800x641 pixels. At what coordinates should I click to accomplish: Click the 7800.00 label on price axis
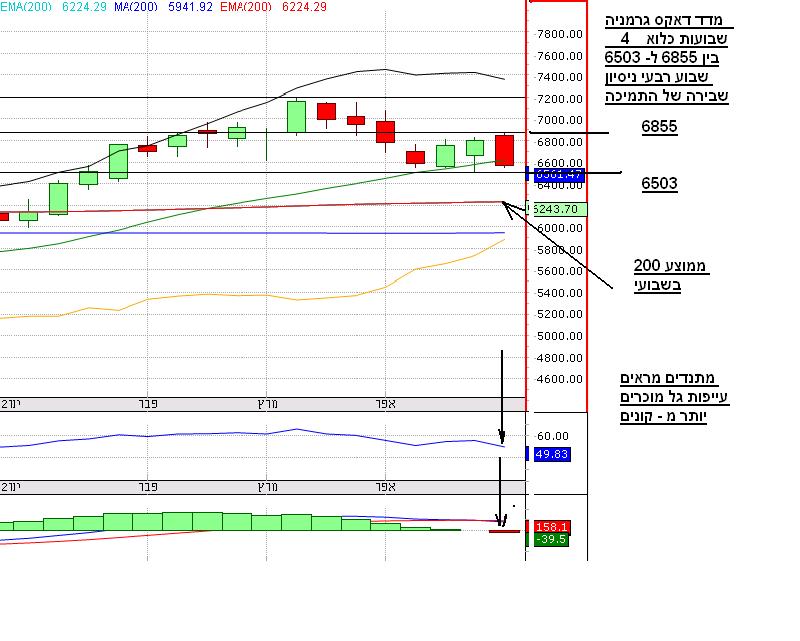pos(559,33)
